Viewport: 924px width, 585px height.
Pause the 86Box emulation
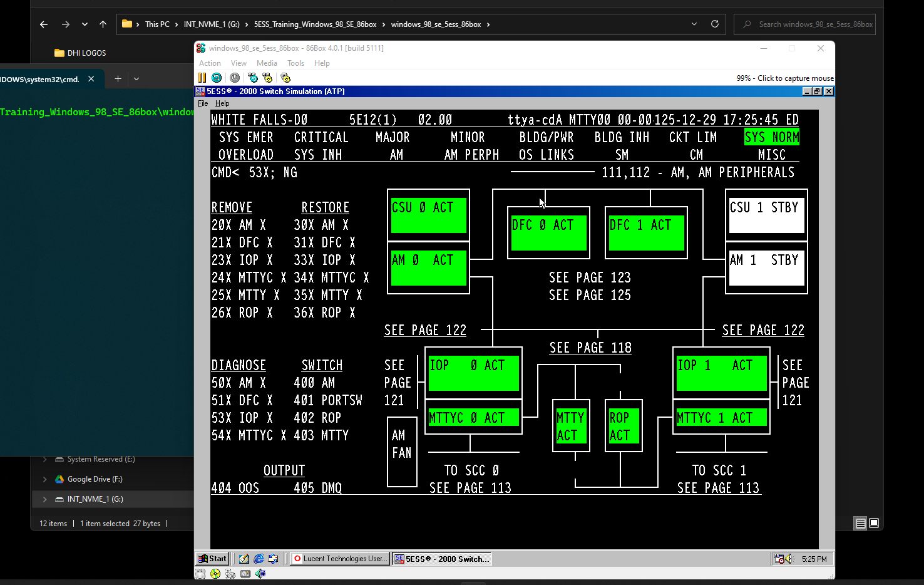pos(202,78)
